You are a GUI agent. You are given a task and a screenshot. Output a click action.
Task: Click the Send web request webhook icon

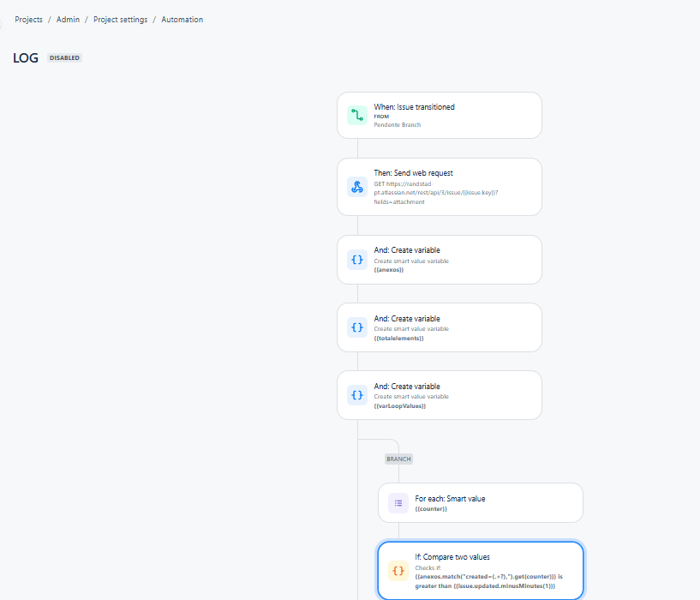[x=357, y=187]
